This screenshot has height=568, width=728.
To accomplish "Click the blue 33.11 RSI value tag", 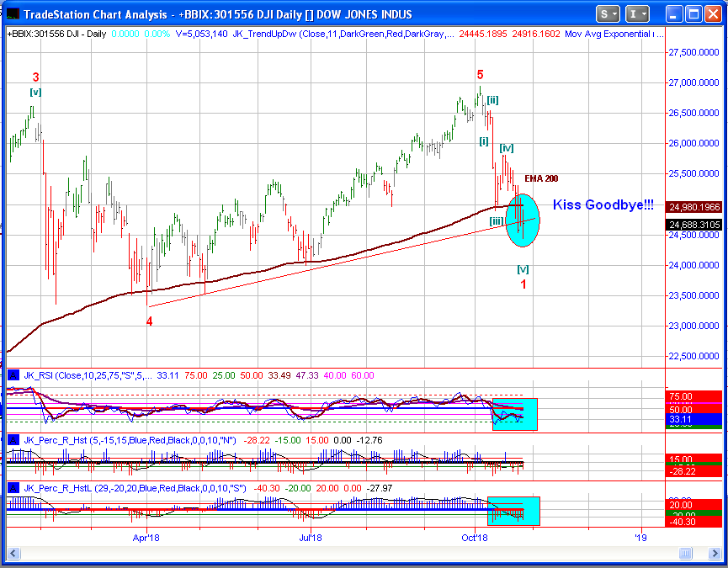I will (694, 420).
